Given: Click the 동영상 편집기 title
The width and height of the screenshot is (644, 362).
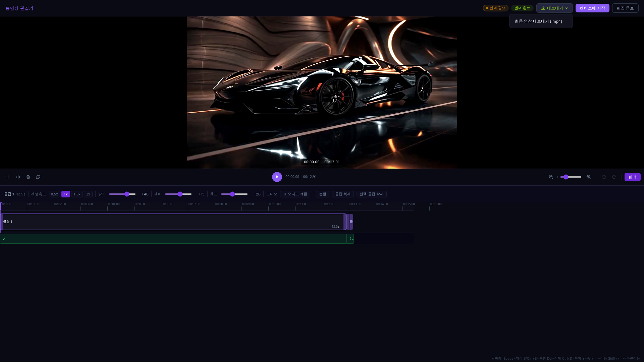Looking at the screenshot, I should (19, 8).
